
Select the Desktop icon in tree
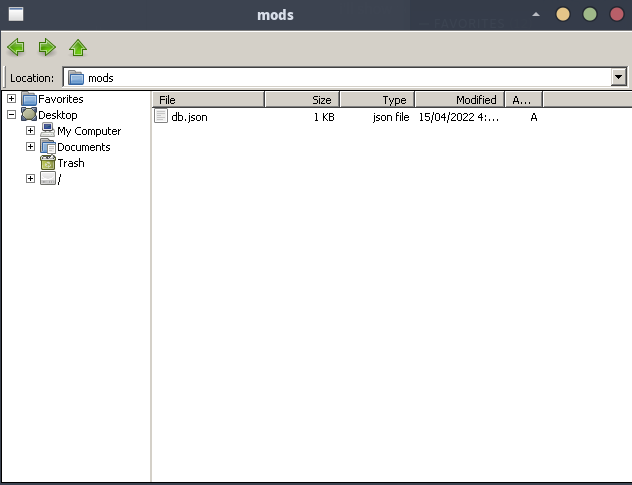tap(29, 114)
